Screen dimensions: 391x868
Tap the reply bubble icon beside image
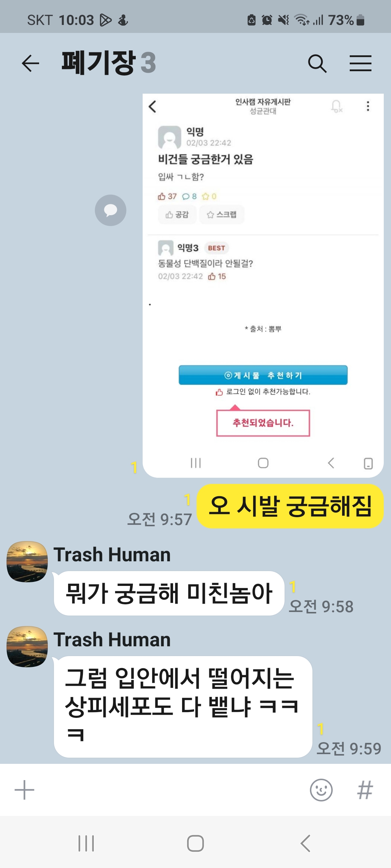[x=110, y=210]
